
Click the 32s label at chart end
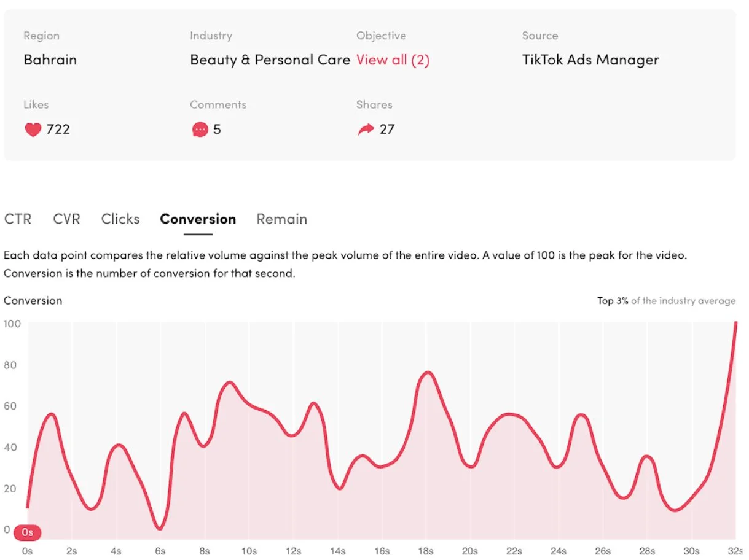point(735,551)
